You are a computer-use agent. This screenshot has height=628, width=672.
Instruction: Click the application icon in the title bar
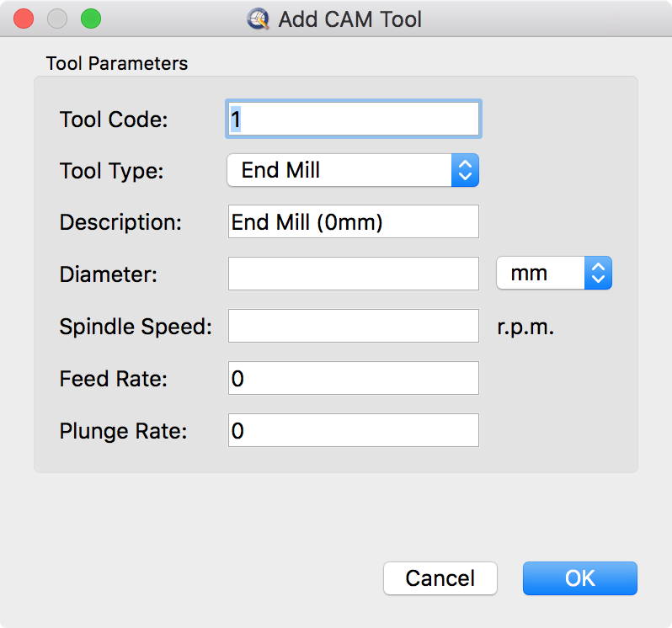coord(259,19)
